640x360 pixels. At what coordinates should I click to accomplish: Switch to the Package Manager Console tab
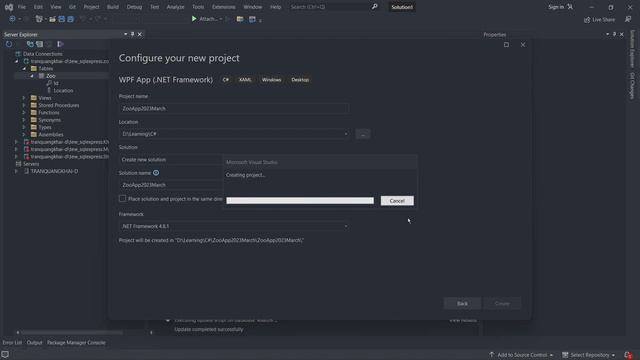76,343
